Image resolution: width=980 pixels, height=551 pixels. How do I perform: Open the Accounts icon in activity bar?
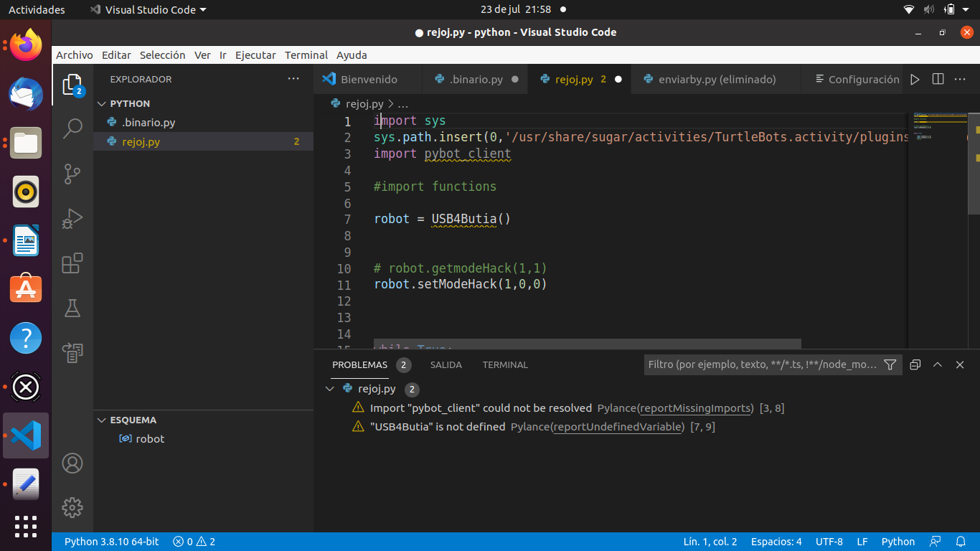72,463
